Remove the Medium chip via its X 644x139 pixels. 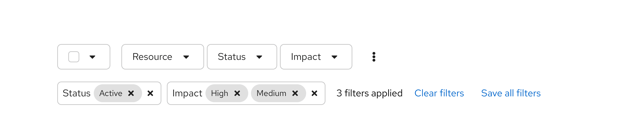(295, 93)
